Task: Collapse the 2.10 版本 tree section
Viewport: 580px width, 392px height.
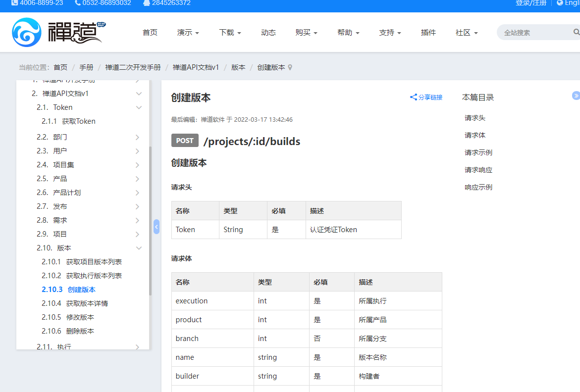Action: tap(139, 248)
